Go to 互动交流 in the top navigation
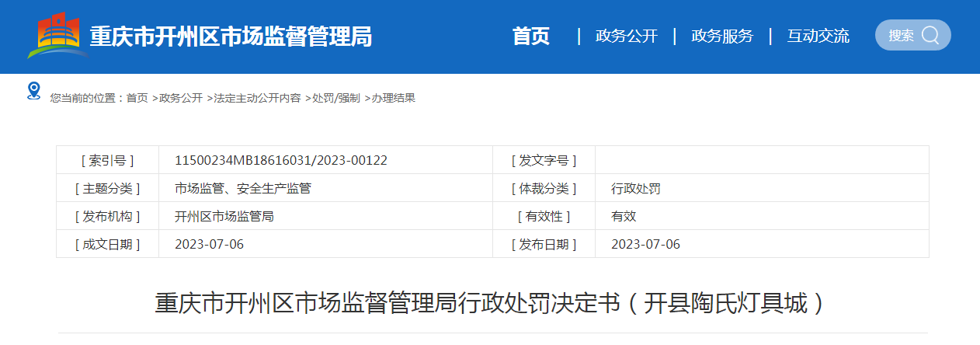The width and height of the screenshot is (980, 345). (x=818, y=36)
